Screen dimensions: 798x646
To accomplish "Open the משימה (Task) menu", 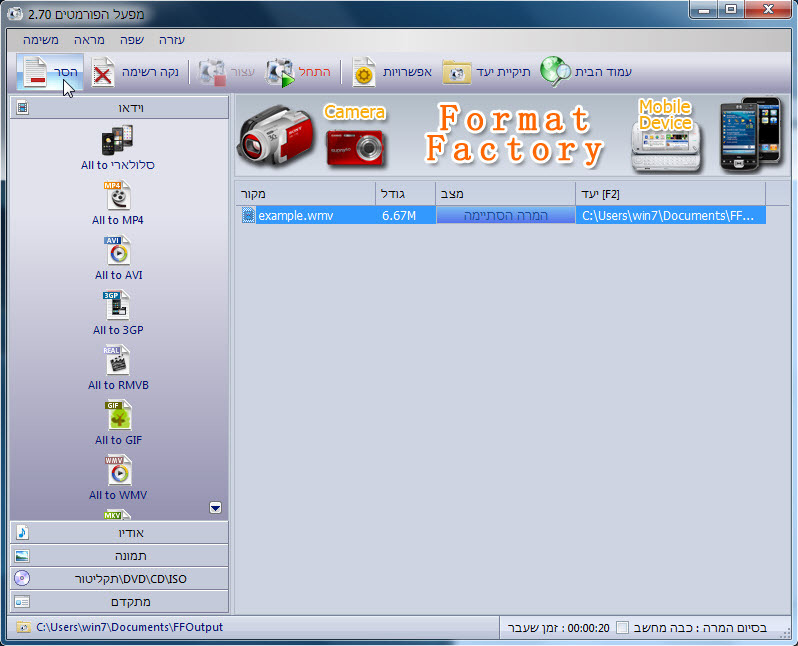I will 41,40.
